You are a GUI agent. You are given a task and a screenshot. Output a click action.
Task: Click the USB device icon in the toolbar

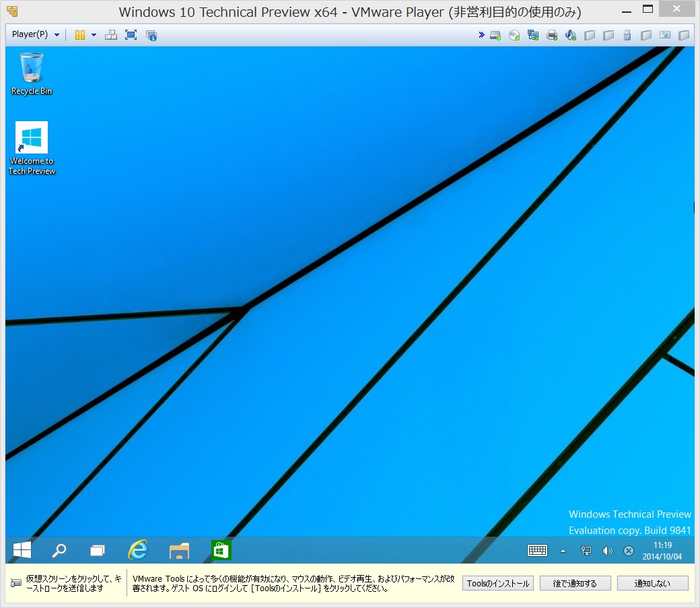627,35
